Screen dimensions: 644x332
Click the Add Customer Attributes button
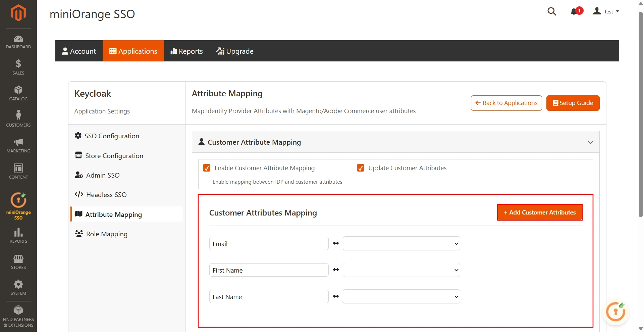(x=539, y=212)
